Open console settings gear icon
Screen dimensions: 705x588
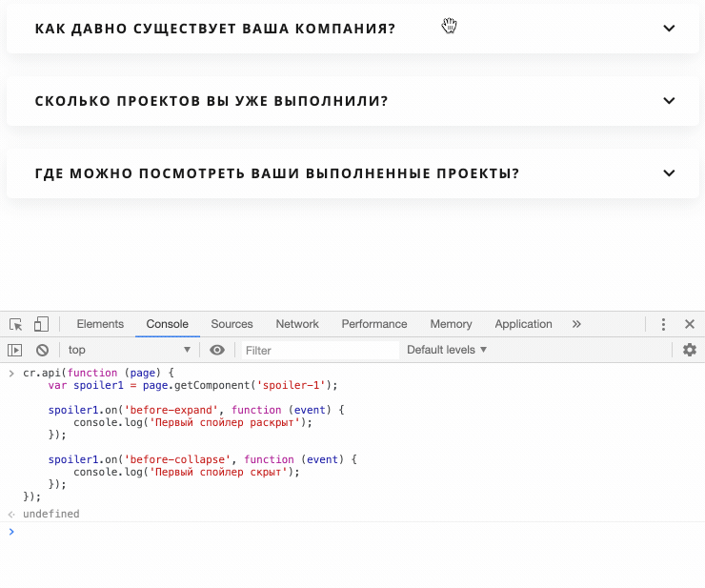[x=690, y=350]
